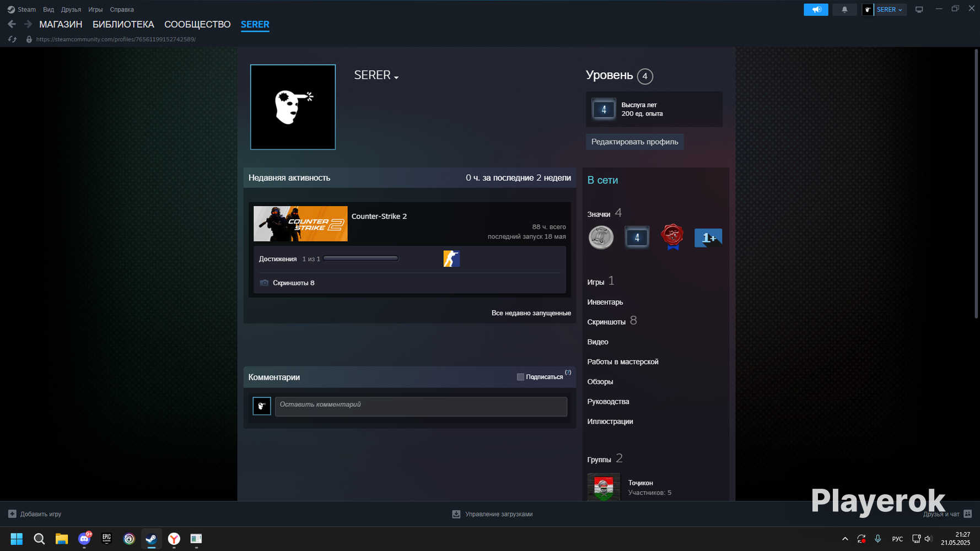
Task: Open the friends list icon beside Друзья и чат
Action: [967, 514]
